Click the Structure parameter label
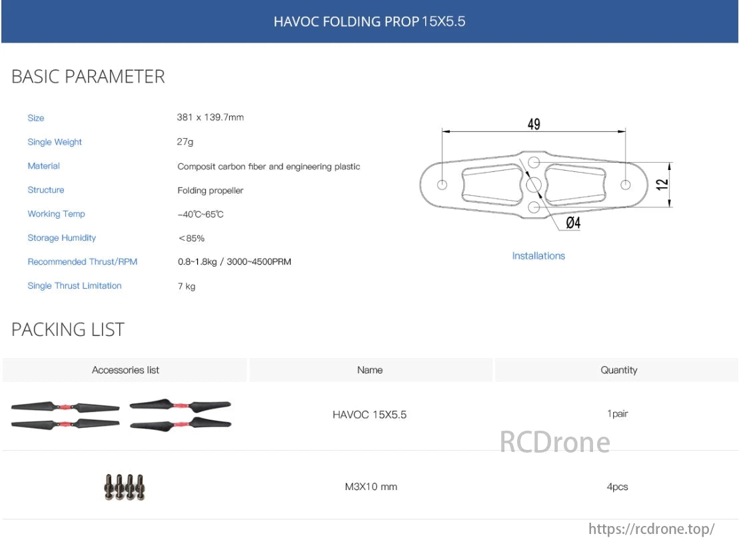 click(46, 190)
